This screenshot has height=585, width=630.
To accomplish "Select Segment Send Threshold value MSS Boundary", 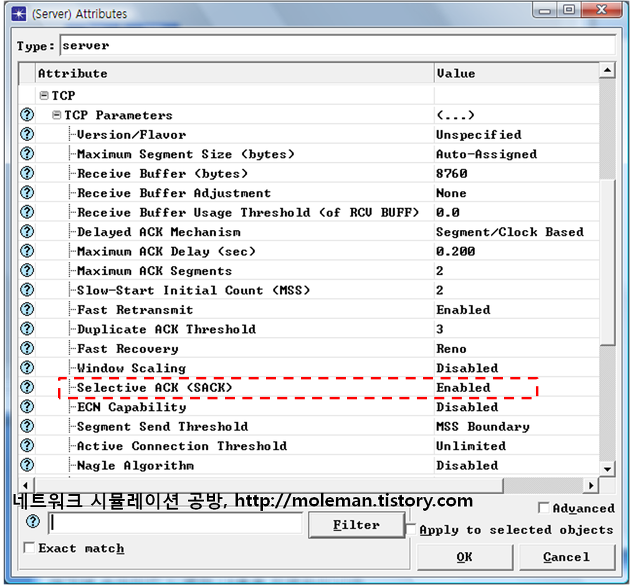I will [x=483, y=427].
